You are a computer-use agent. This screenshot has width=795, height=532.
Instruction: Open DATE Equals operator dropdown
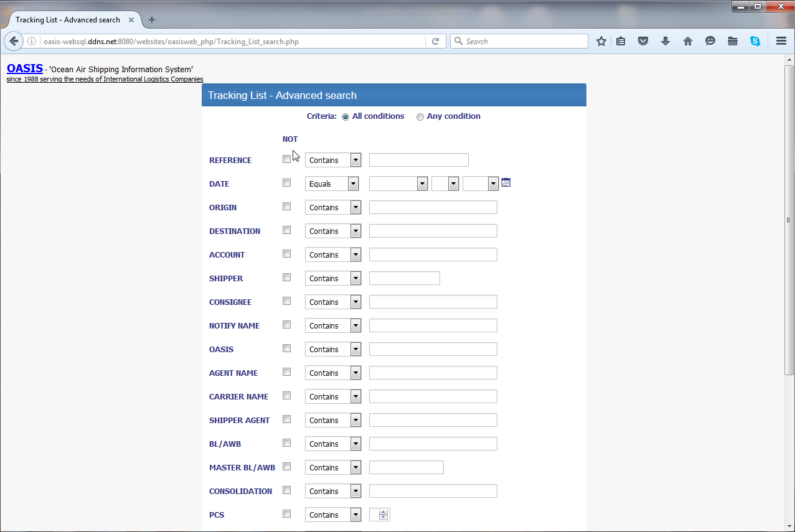[332, 184]
